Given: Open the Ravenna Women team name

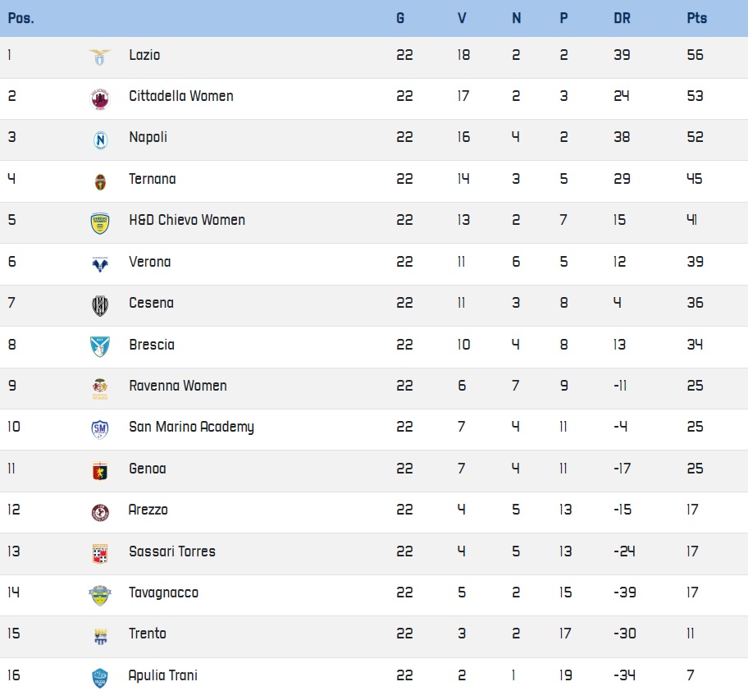Looking at the screenshot, I should coord(178,386).
